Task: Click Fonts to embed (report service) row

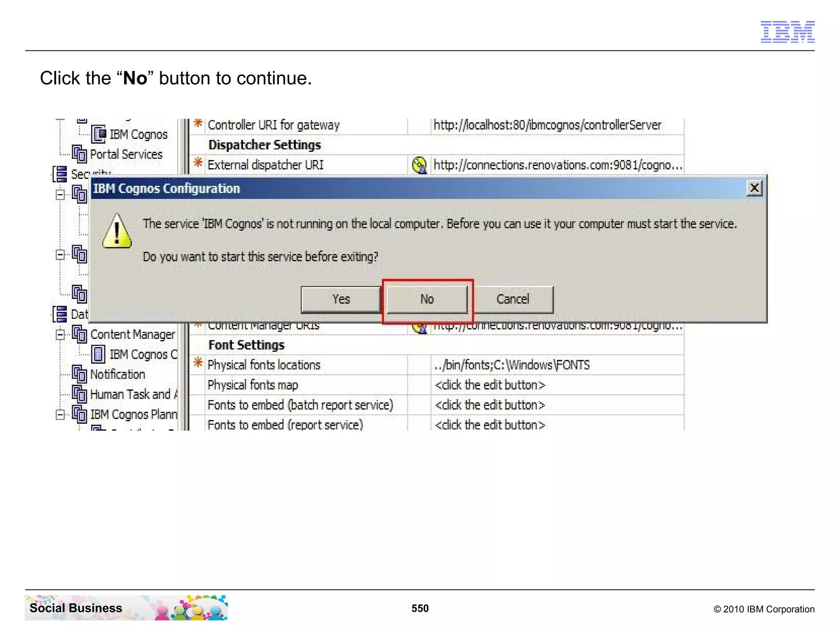Action: tap(285, 425)
